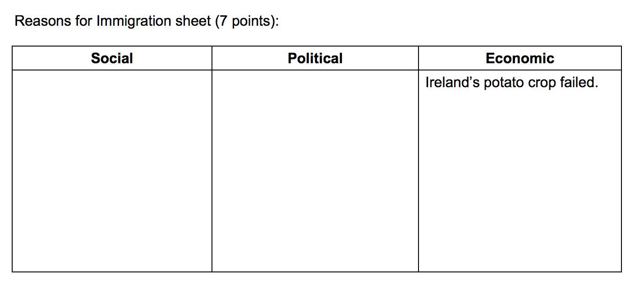Click the "(7 points):" text in heading
The image size is (644, 290).
[247, 22]
